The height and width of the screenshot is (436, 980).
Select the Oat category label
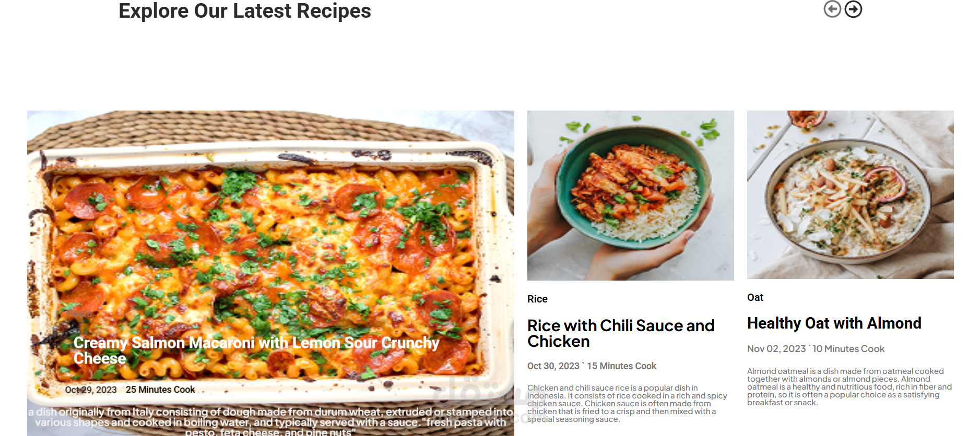pyautogui.click(x=755, y=297)
